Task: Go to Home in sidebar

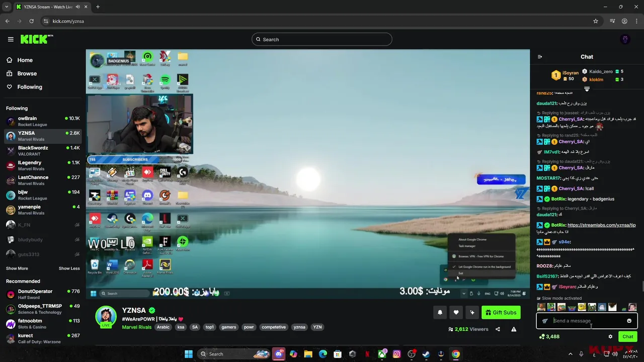Action: (19, 60)
